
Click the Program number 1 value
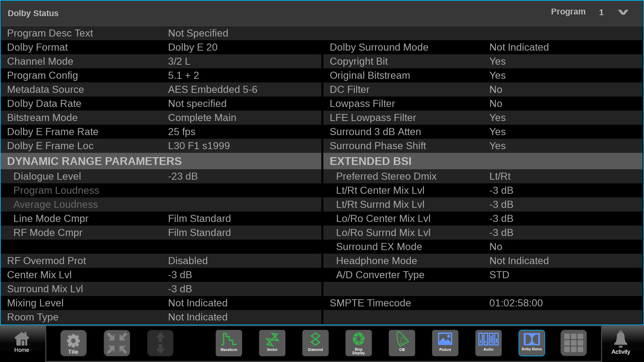click(601, 12)
